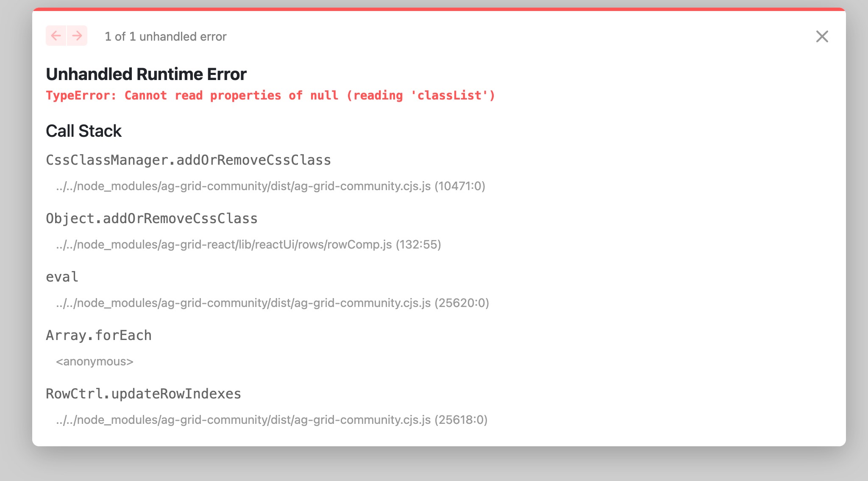Image resolution: width=868 pixels, height=481 pixels.
Task: Expand the RowCtrl.updateRowIndexes frame
Action: tap(144, 393)
